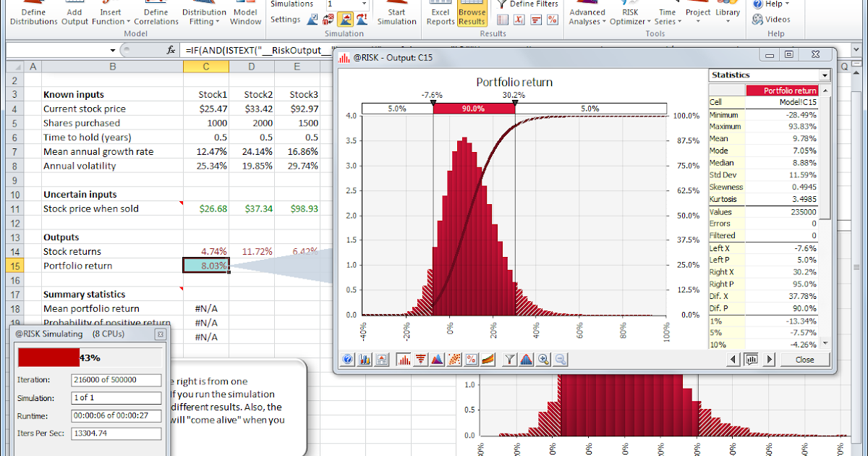Expand the Insert Function dropdown

tap(129, 22)
